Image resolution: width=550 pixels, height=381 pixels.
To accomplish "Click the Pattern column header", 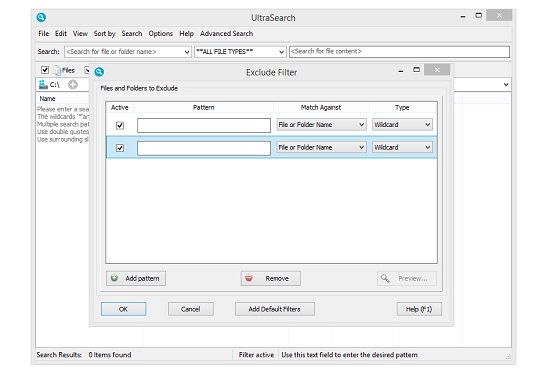I will 203,107.
